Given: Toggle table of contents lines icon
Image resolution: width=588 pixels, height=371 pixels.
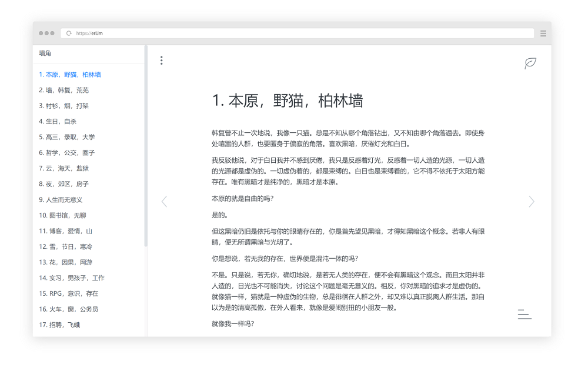Looking at the screenshot, I should pos(524,315).
